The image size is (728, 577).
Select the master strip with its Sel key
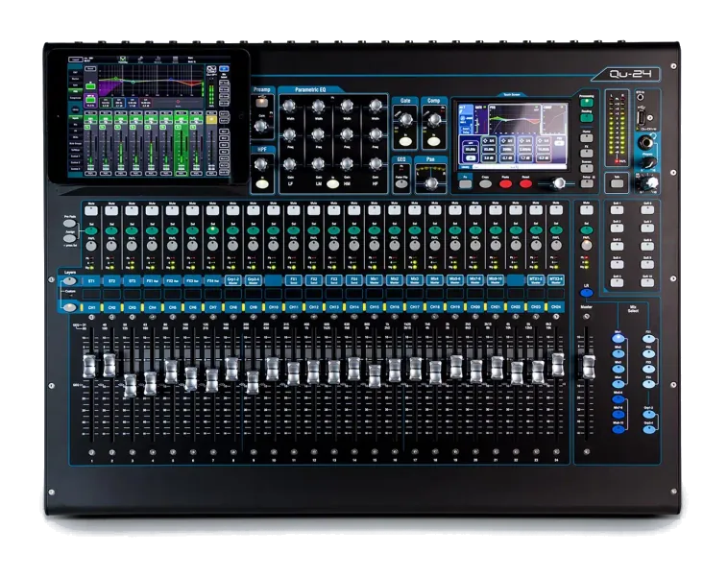pos(587,229)
